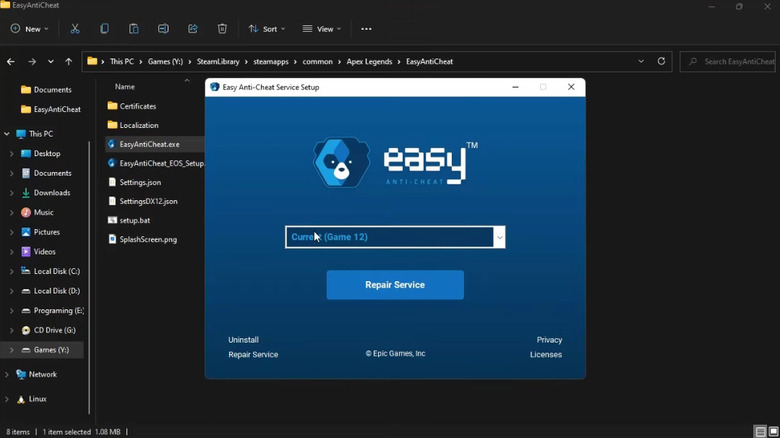This screenshot has width=780, height=438.
Task: Sort by the Name column header
Action: [x=125, y=87]
